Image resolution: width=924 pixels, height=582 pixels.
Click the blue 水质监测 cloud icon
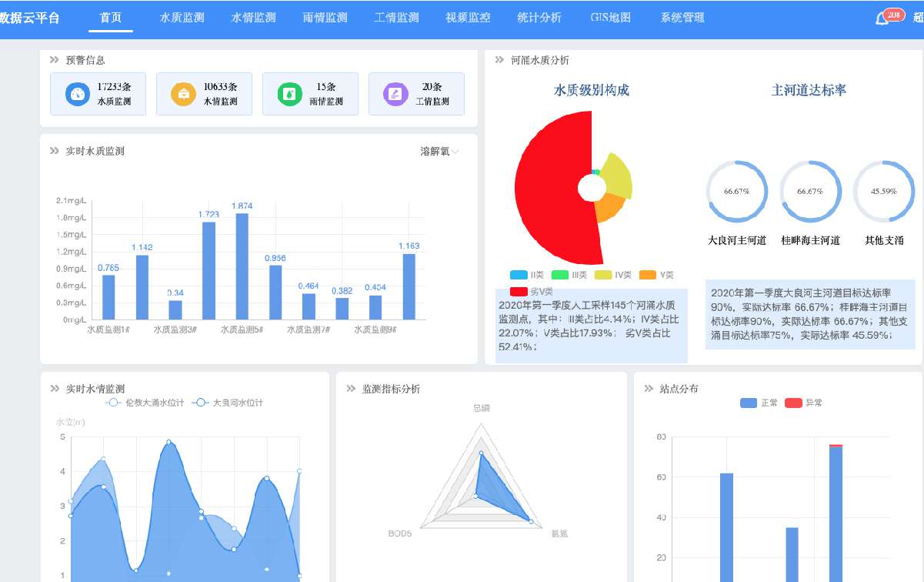tap(77, 94)
